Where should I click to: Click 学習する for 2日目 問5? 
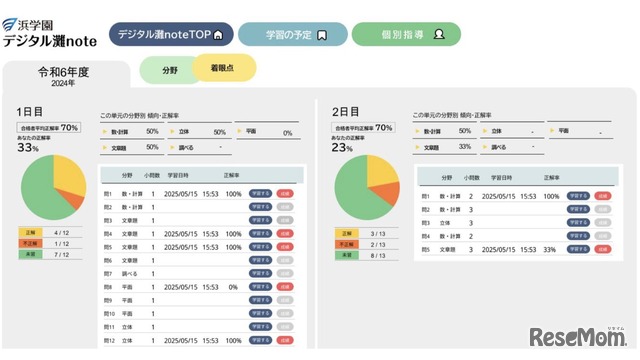pos(578,249)
